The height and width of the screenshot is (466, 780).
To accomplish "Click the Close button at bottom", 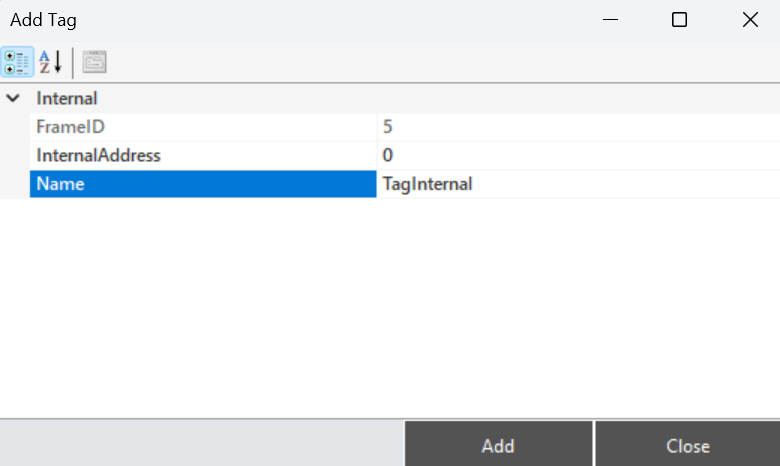I will point(687,445).
